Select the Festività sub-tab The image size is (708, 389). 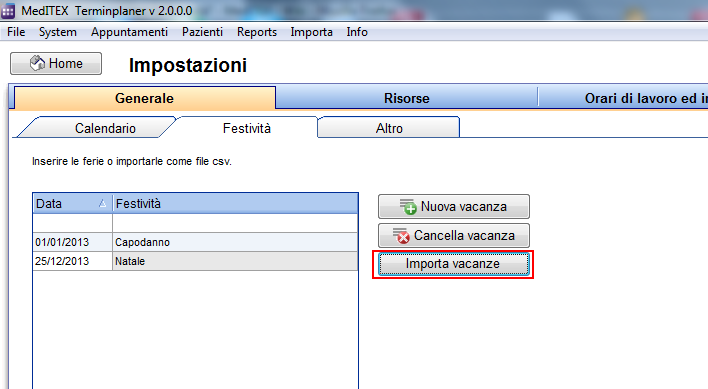coord(247,128)
